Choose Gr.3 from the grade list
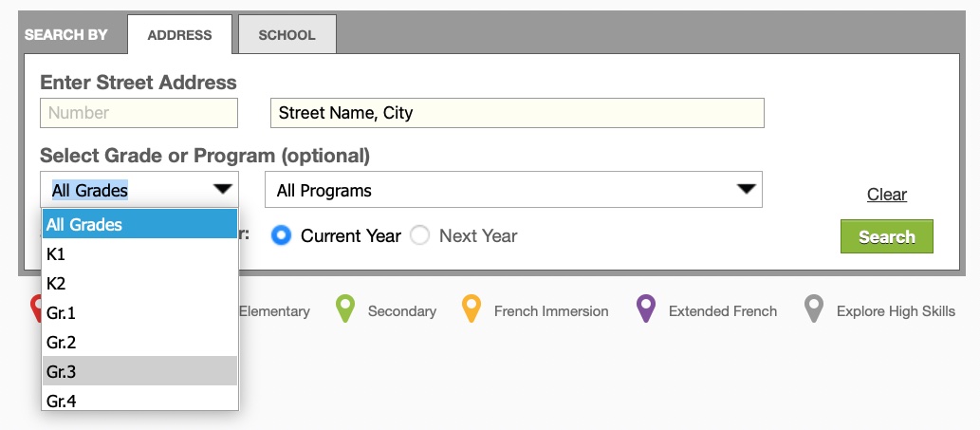 (140, 371)
